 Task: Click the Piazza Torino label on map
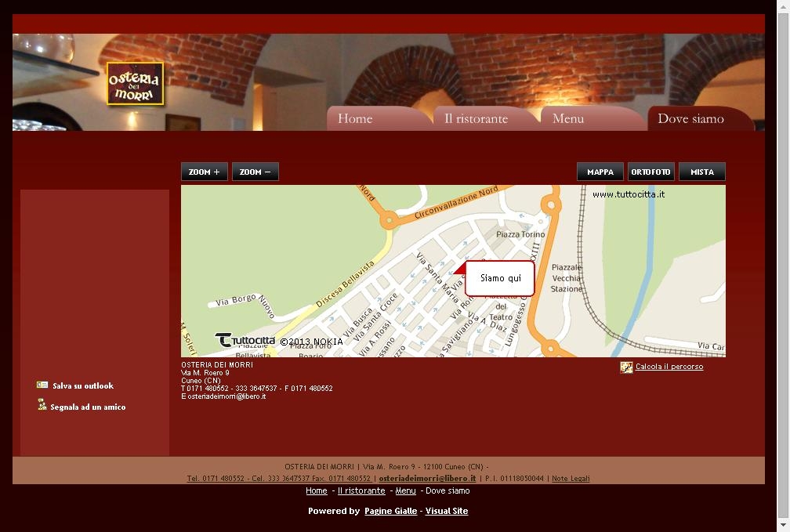pos(520,234)
